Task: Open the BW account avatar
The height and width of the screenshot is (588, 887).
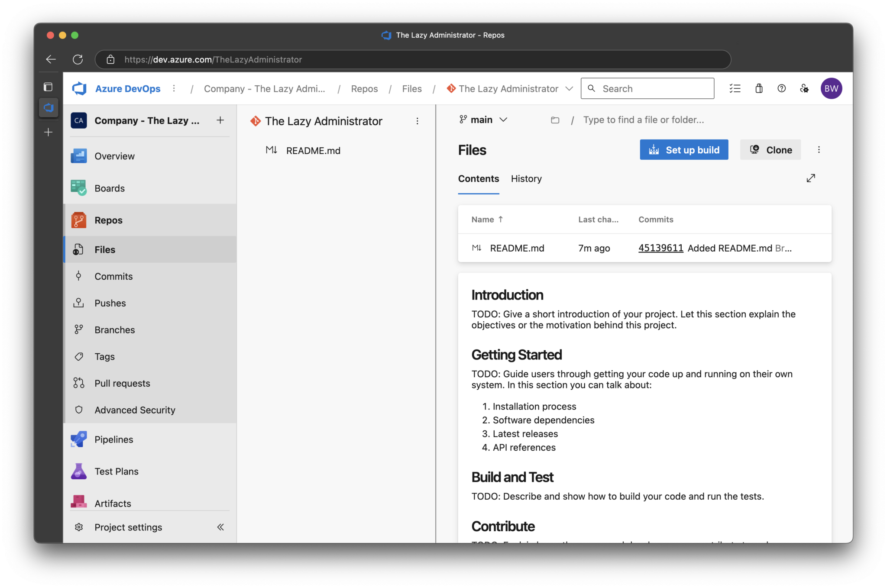Action: click(831, 88)
